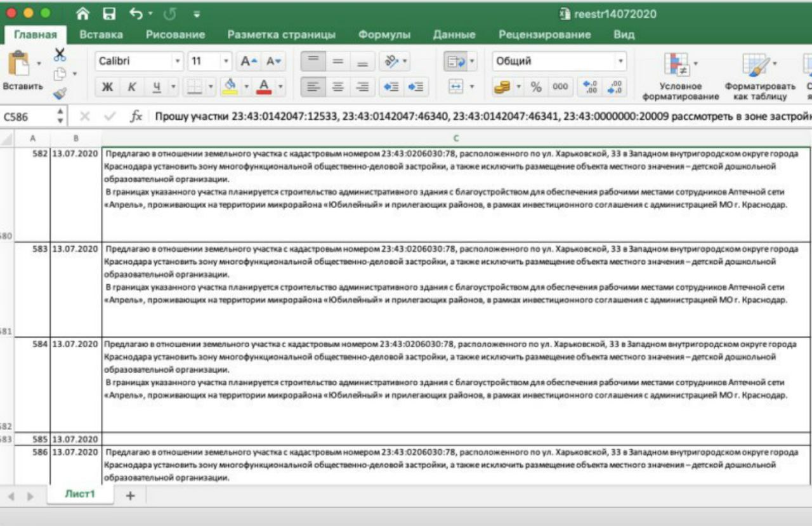Apply currency format with coins icon
This screenshot has width=812, height=526.
tap(502, 87)
